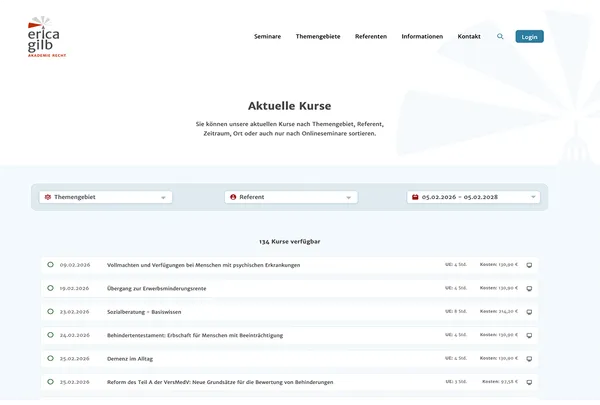Viewport: 600px width, 405px height.
Task: Click the circle for Übergang zur Erwerbsminderungsrente
Action: click(x=50, y=288)
